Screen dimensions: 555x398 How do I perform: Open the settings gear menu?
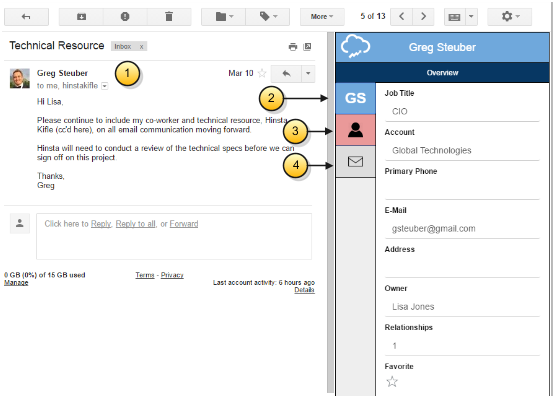coord(510,17)
